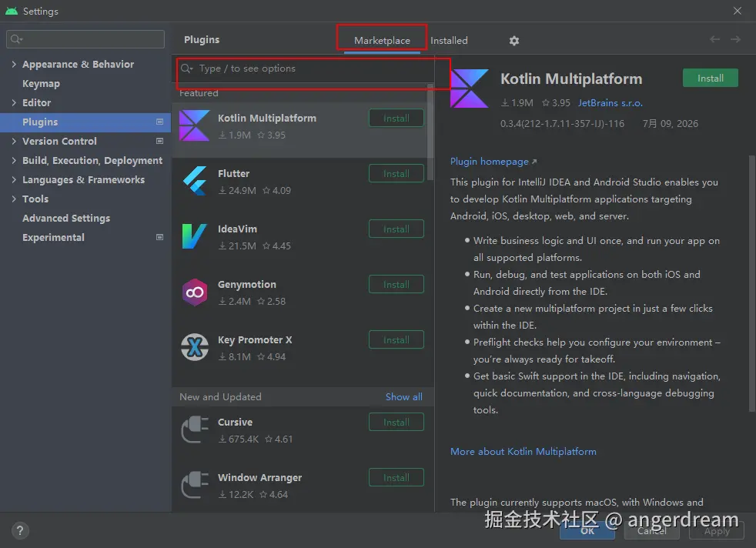Click the Window Arranger plug icon
Viewport: 756px width, 548px height.
point(195,484)
